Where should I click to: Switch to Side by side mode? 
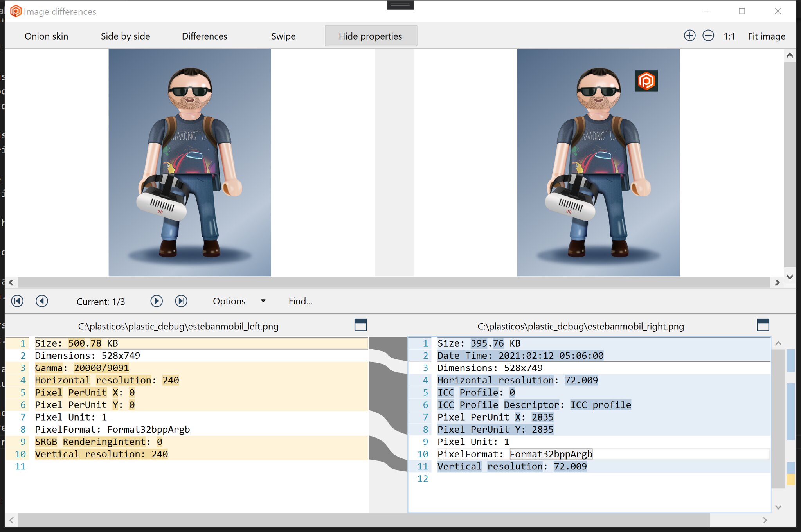point(125,36)
